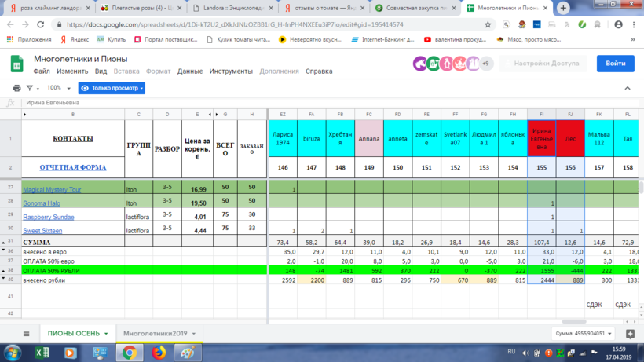Open the all sheets list icon
This screenshot has width=644, height=362.
[27, 334]
